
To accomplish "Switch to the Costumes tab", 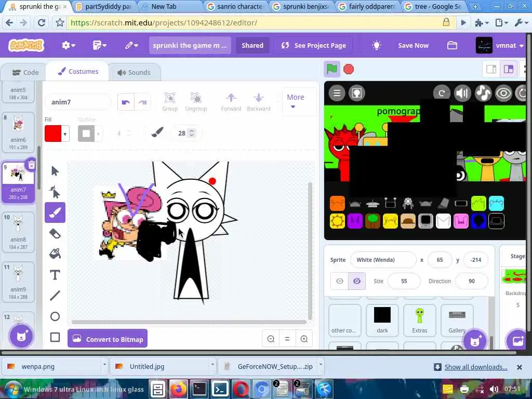I will [x=78, y=71].
